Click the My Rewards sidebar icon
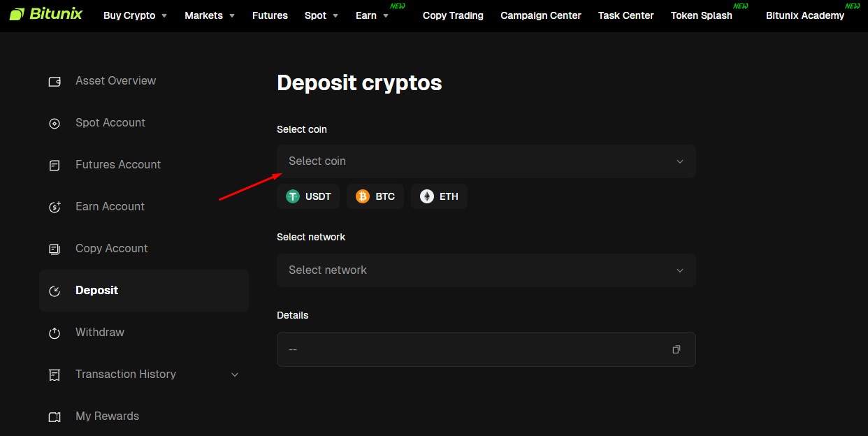The width and height of the screenshot is (868, 436). (x=55, y=417)
